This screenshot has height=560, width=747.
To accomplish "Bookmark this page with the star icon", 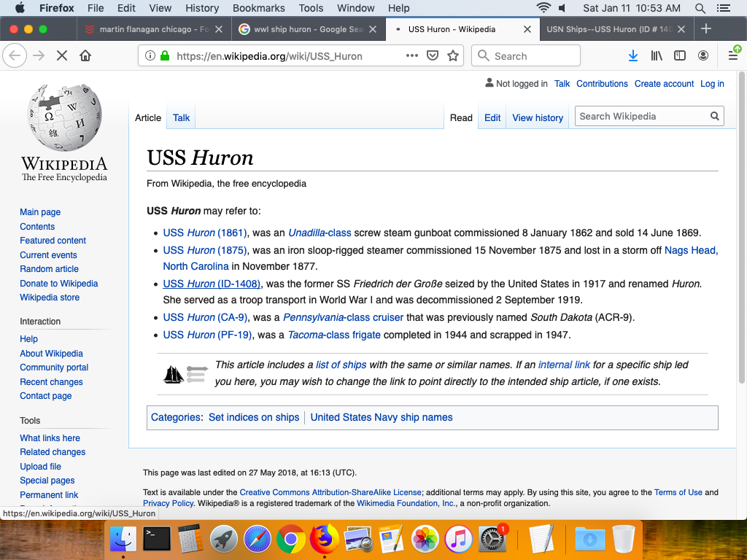I will (453, 55).
